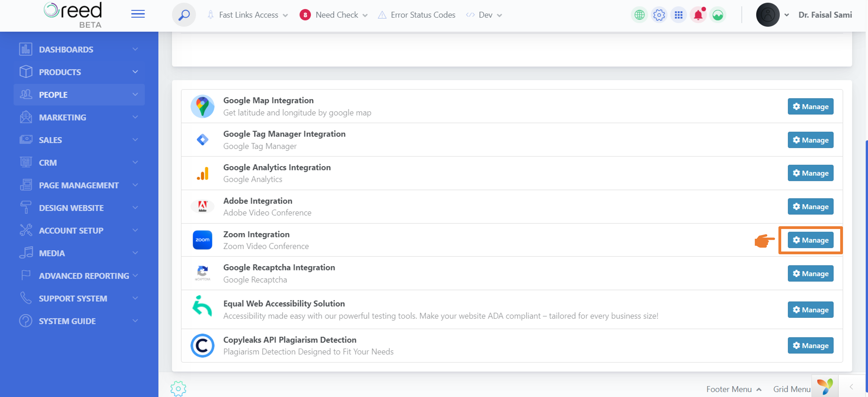Screen dimensions: 868x397
Task: Manage the Google Analytics Integration
Action: 810,173
